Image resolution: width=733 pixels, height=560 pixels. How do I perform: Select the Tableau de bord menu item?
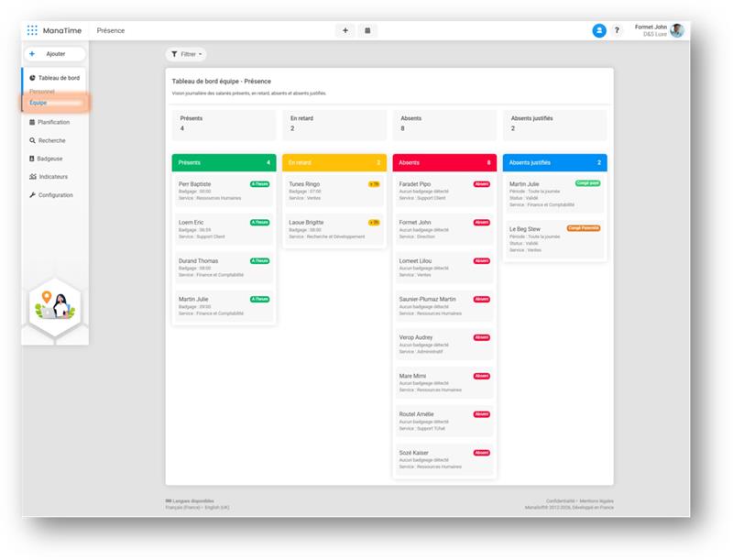click(54, 78)
